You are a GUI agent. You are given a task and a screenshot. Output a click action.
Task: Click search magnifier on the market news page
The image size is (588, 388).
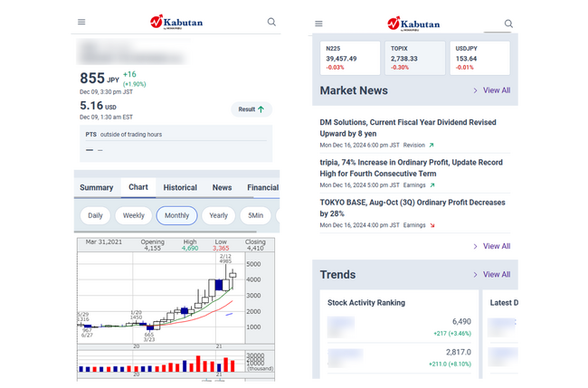click(508, 24)
